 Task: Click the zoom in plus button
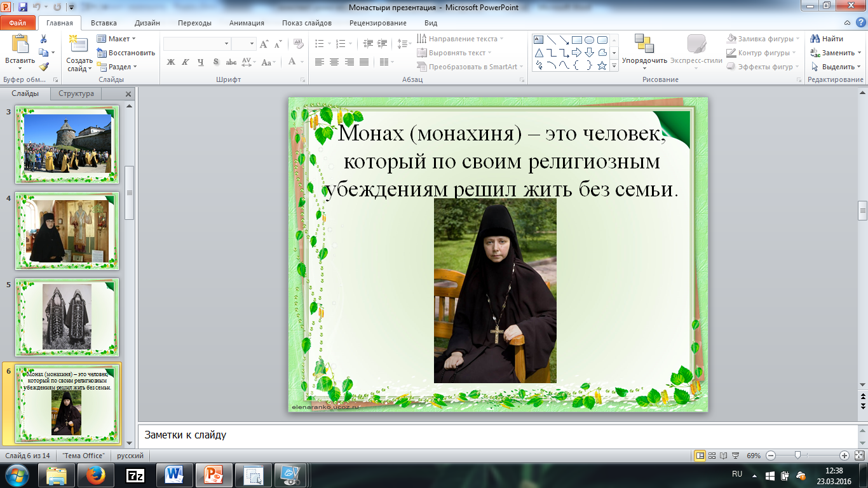click(x=844, y=456)
